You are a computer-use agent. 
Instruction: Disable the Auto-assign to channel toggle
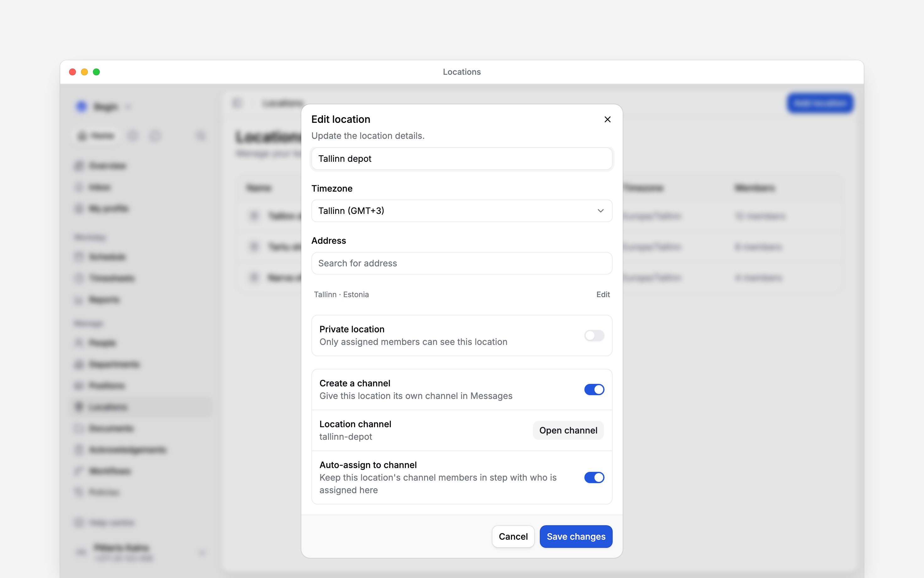point(594,477)
